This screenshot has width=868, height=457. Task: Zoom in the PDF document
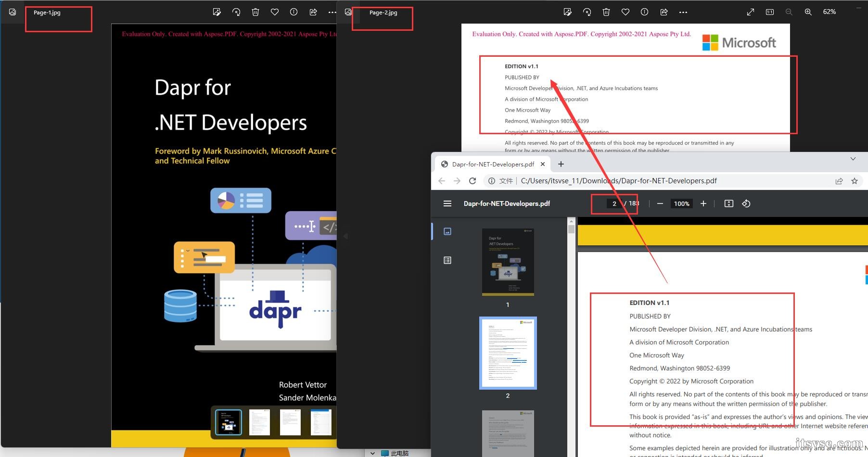point(703,203)
